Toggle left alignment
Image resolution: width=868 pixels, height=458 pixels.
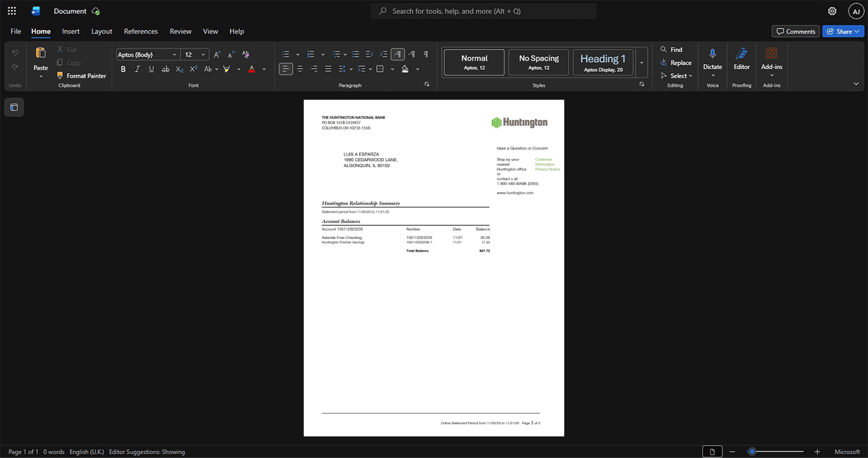[x=286, y=69]
